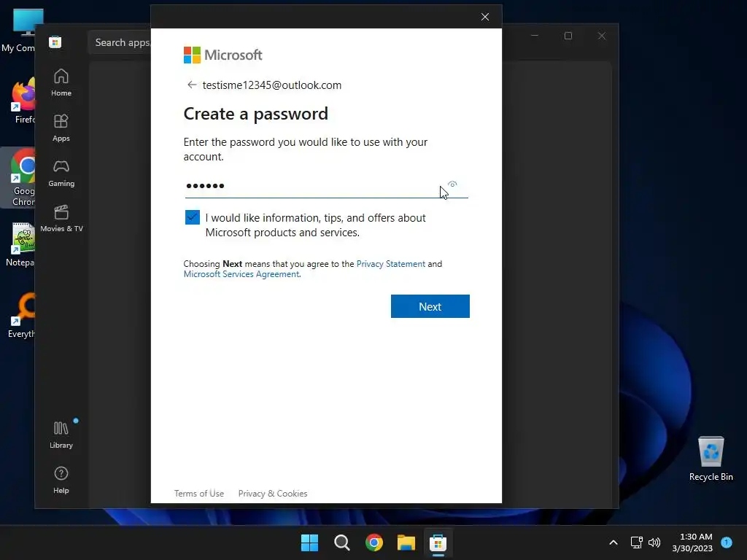Open Privacy & Cookies link
This screenshot has width=747, height=560.
pos(273,494)
